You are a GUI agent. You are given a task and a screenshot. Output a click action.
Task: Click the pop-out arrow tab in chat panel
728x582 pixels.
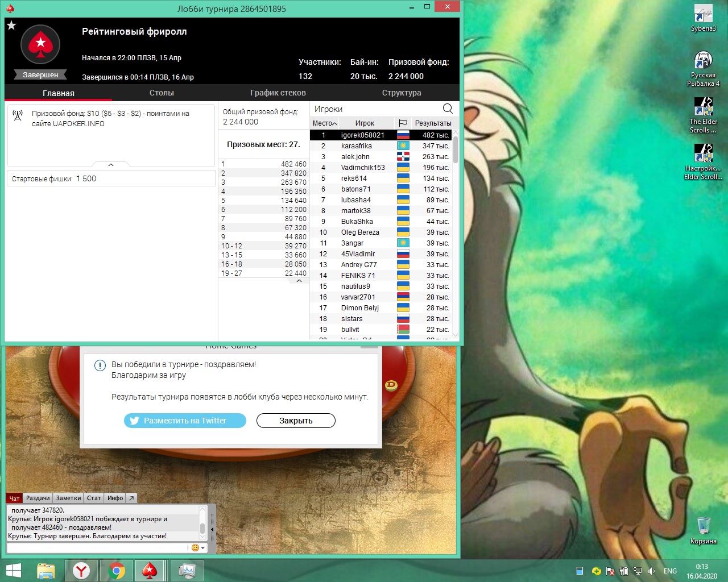[x=131, y=498]
